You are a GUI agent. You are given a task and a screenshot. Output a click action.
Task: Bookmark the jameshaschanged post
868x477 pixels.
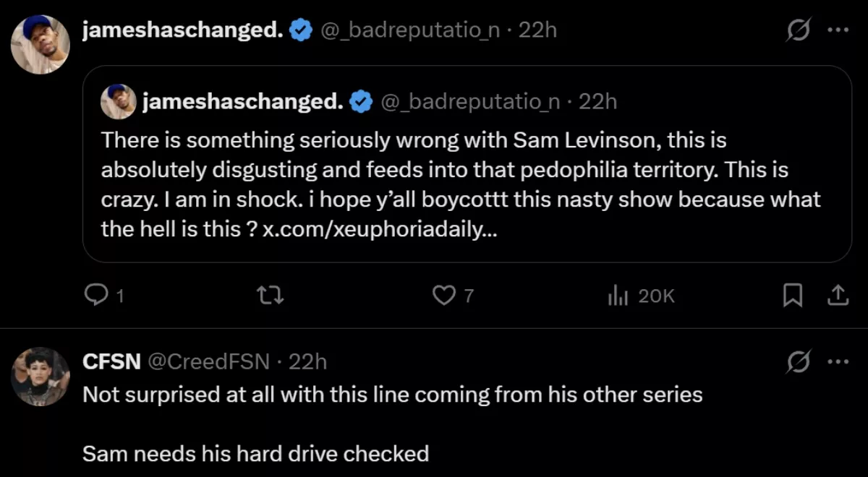click(793, 296)
